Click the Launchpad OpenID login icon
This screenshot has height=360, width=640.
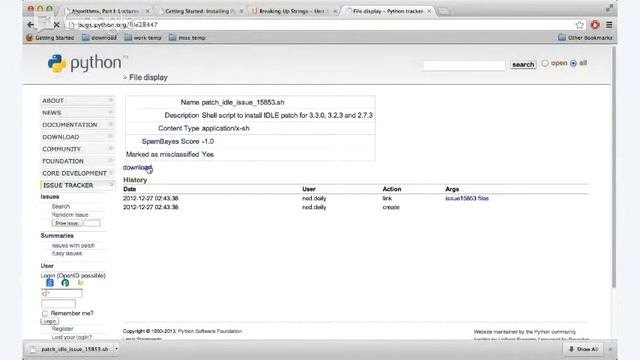[x=80, y=282]
